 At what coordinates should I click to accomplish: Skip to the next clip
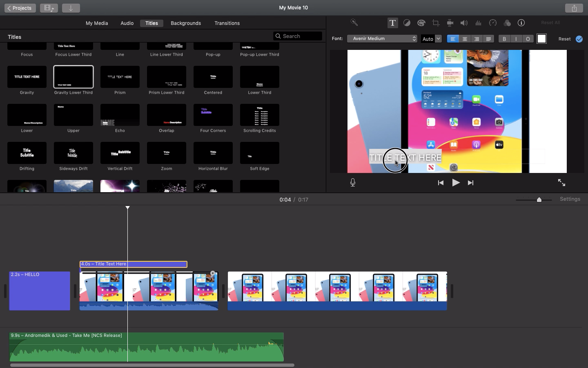(x=471, y=183)
